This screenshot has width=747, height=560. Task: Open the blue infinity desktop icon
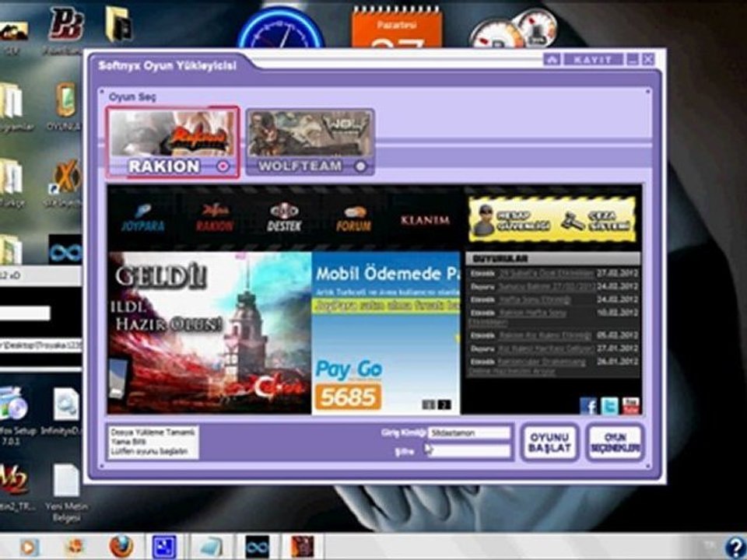click(x=65, y=250)
